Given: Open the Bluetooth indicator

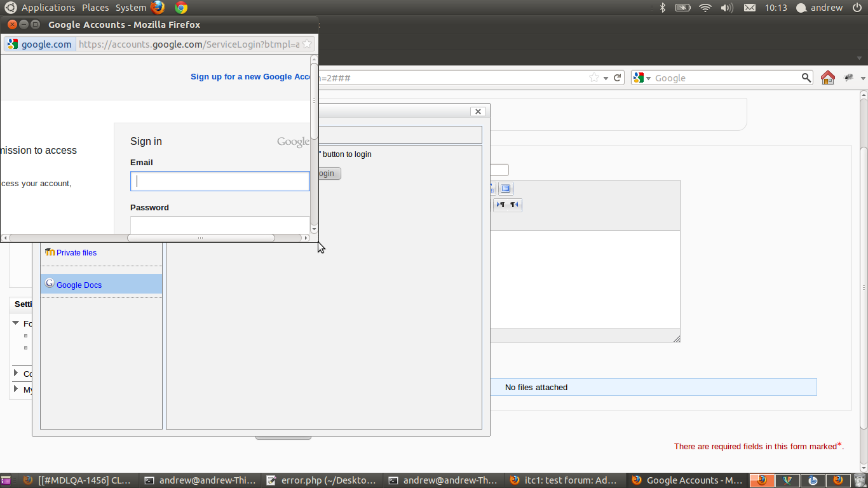Looking at the screenshot, I should click(x=661, y=8).
